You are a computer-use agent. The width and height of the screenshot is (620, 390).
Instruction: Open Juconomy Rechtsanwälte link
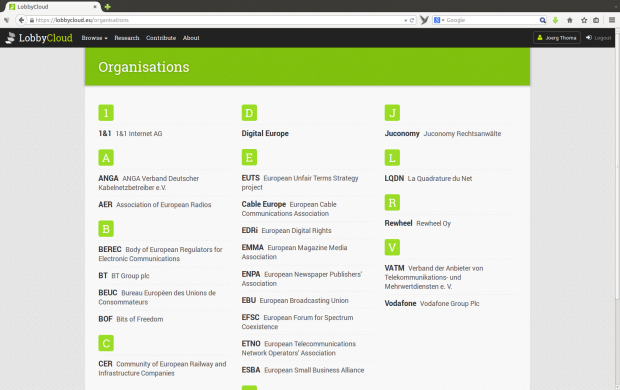click(443, 133)
